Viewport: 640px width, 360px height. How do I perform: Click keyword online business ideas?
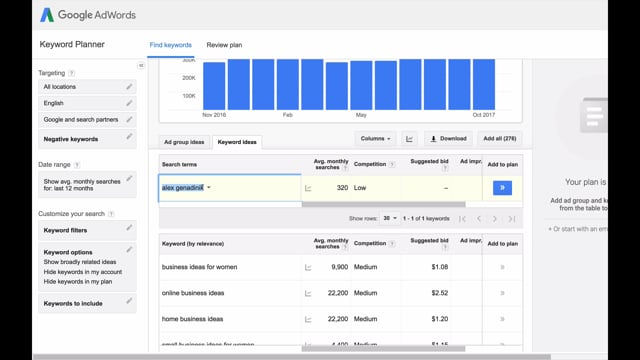coord(193,293)
